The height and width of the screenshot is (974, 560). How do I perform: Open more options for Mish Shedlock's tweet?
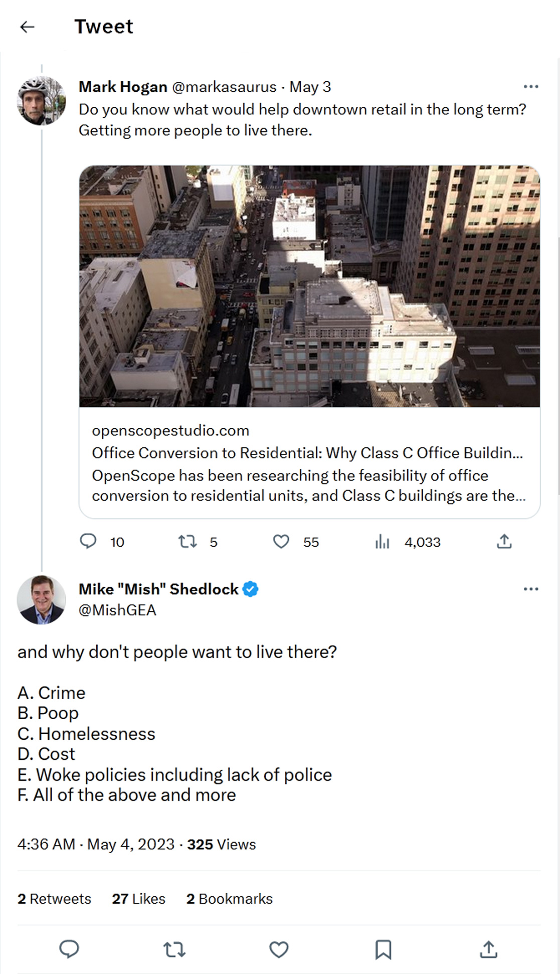point(530,589)
